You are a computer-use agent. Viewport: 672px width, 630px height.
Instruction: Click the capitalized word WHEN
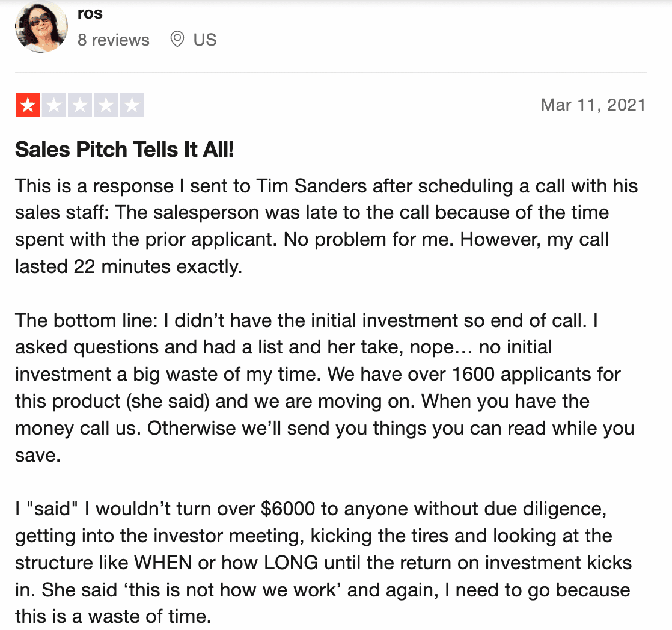tap(163, 563)
